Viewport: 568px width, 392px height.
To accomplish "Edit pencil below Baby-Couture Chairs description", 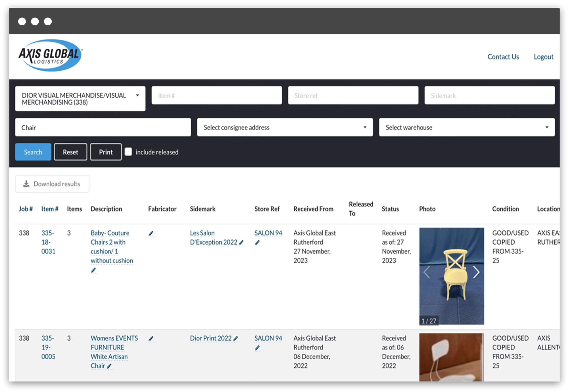I will (x=93, y=270).
